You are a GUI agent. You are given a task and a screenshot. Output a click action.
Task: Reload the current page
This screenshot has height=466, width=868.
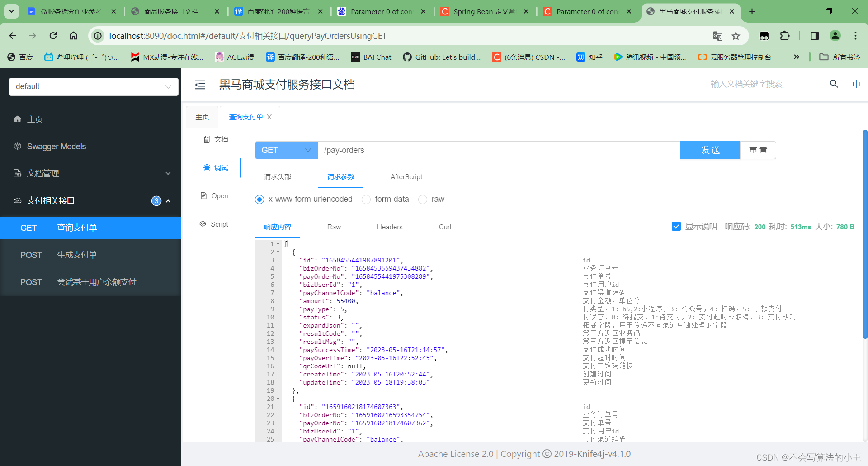point(53,36)
